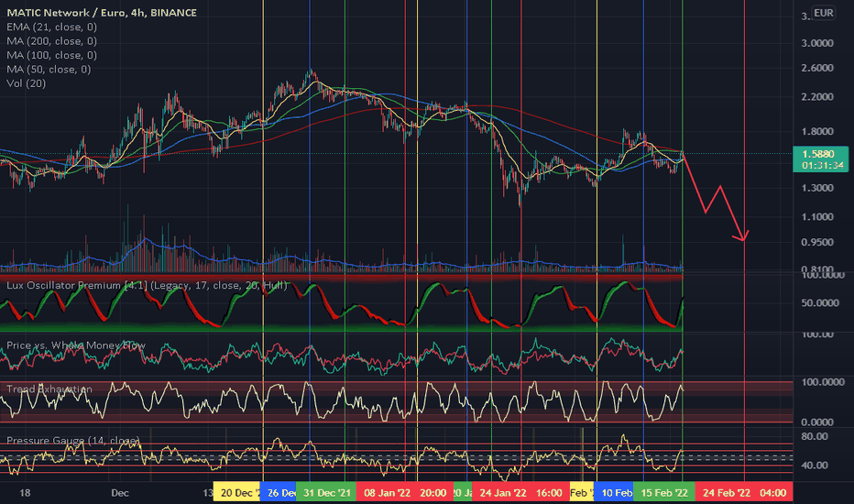Click the 0.9500 price axis value
The image size is (854, 504).
click(817, 243)
